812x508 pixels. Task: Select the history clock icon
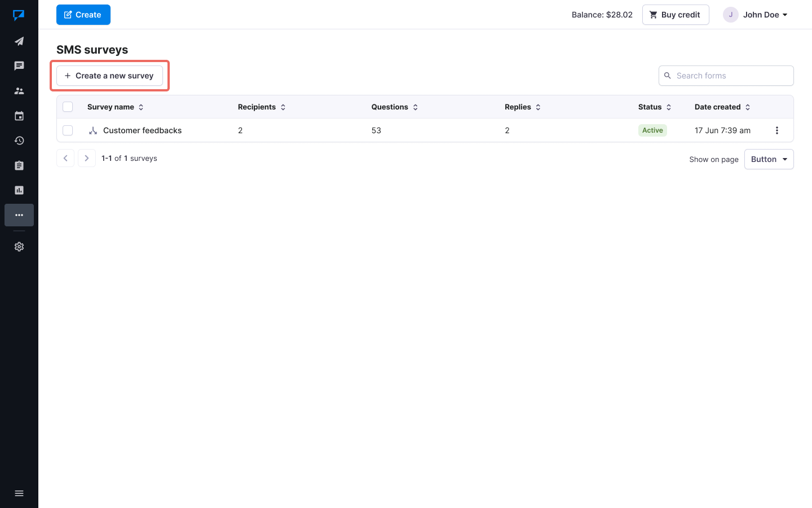tap(19, 140)
